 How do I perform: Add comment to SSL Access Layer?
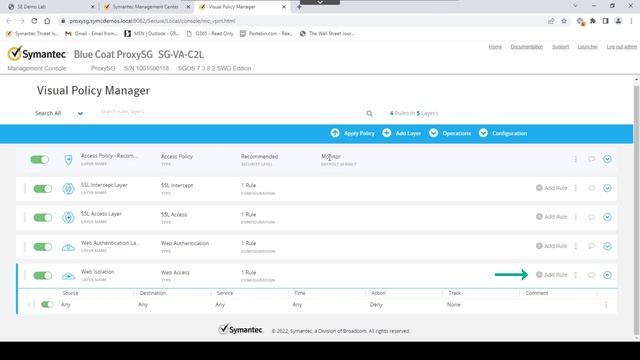(x=591, y=217)
